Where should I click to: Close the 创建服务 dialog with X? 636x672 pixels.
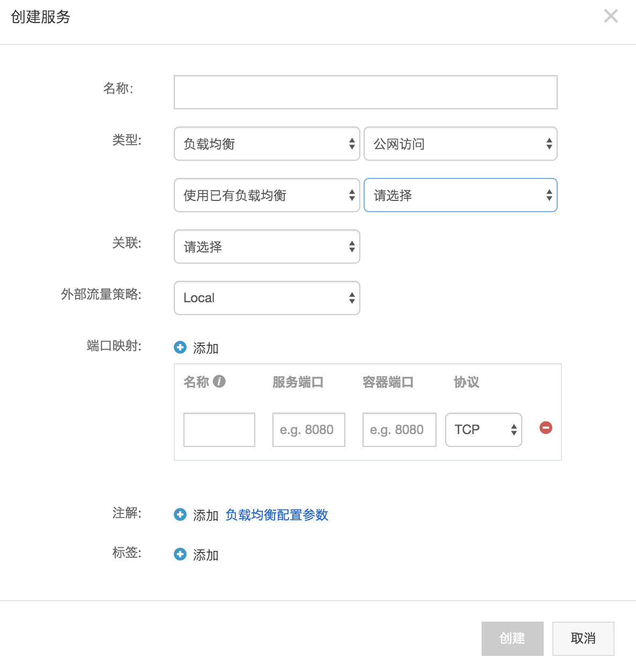tap(610, 16)
